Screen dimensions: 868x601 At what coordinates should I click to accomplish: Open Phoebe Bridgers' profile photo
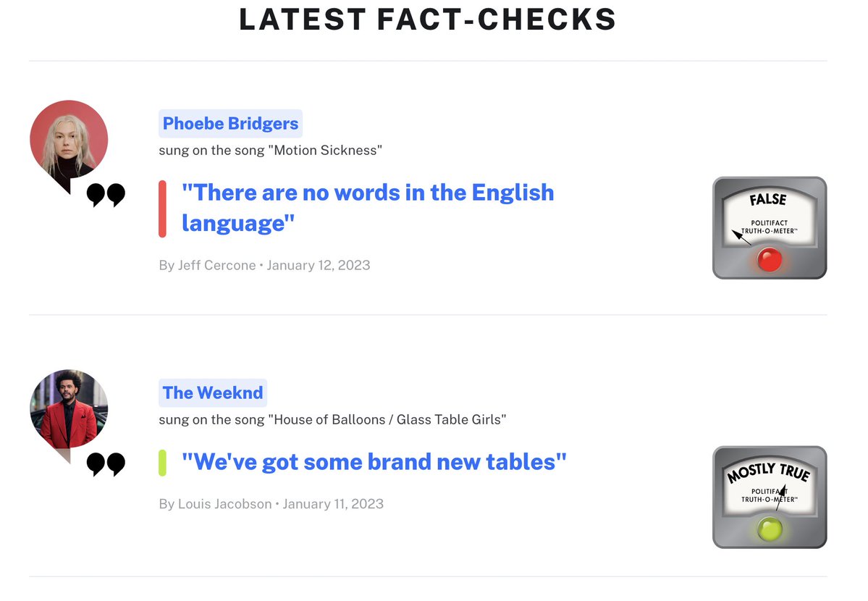tap(69, 139)
